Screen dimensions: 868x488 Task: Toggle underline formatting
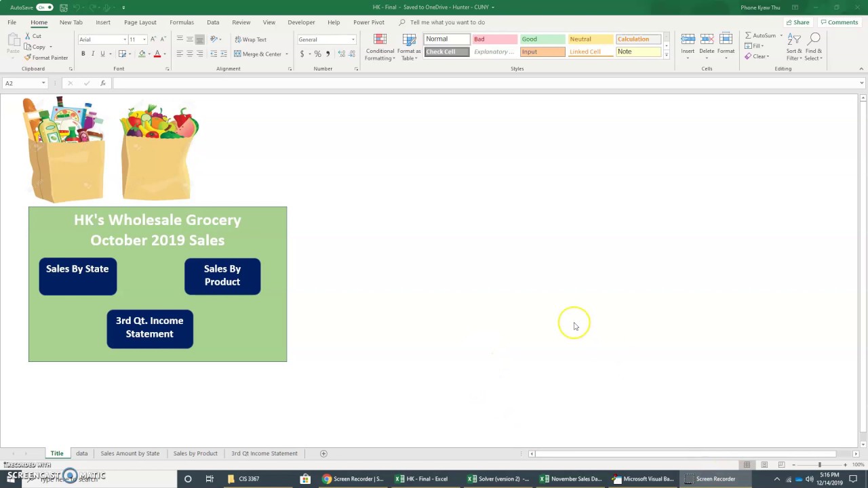[x=102, y=54]
